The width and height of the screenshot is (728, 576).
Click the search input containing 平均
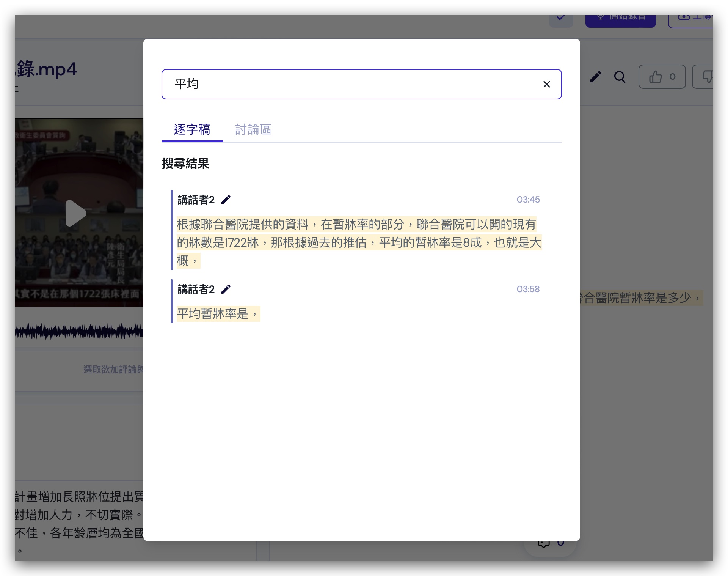[361, 84]
